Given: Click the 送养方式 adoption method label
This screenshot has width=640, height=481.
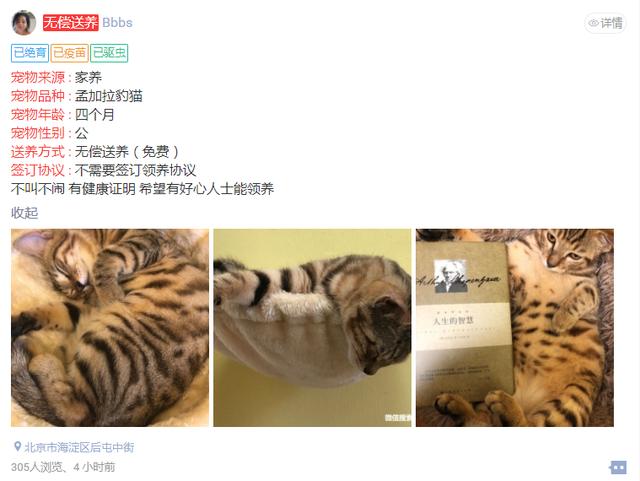Looking at the screenshot, I should click(38, 152).
